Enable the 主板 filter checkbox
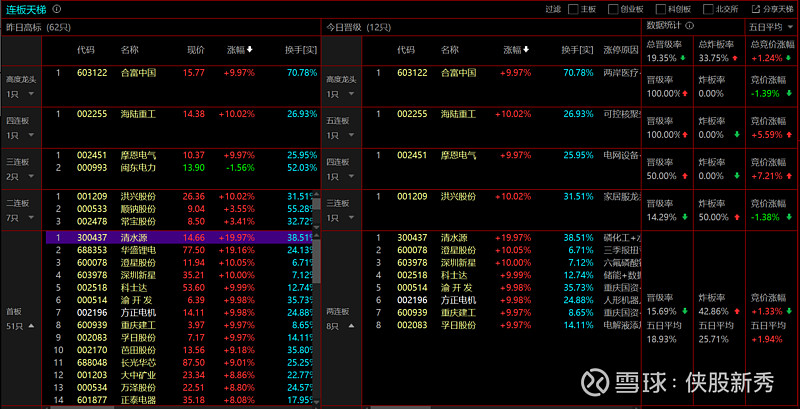800x409 pixels. click(573, 8)
